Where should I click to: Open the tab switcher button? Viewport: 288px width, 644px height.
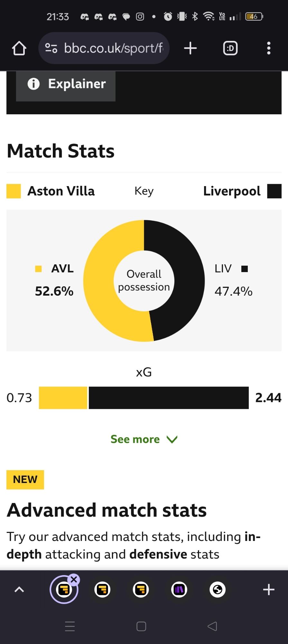[230, 48]
